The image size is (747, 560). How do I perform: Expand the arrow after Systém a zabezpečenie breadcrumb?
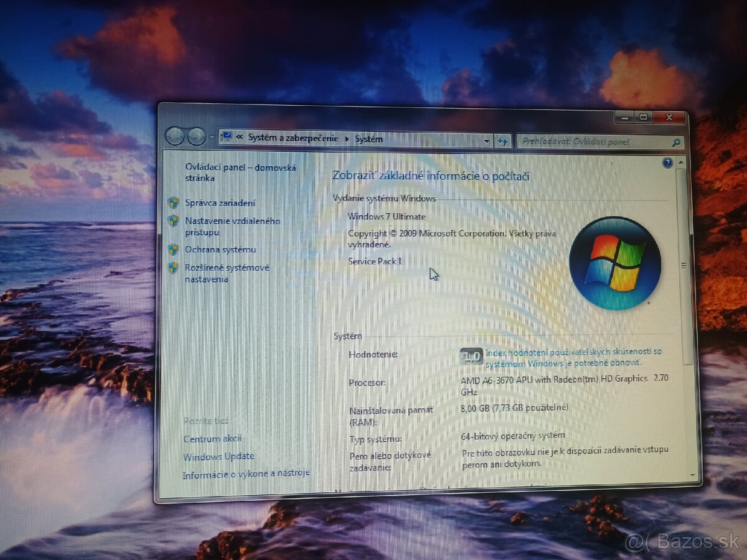click(x=347, y=139)
